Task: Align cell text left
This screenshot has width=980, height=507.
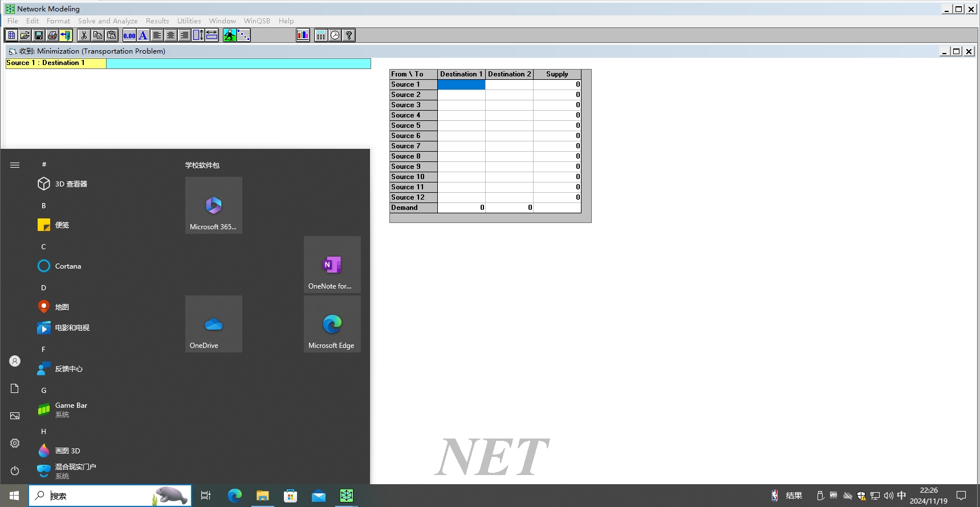Action: [x=157, y=35]
